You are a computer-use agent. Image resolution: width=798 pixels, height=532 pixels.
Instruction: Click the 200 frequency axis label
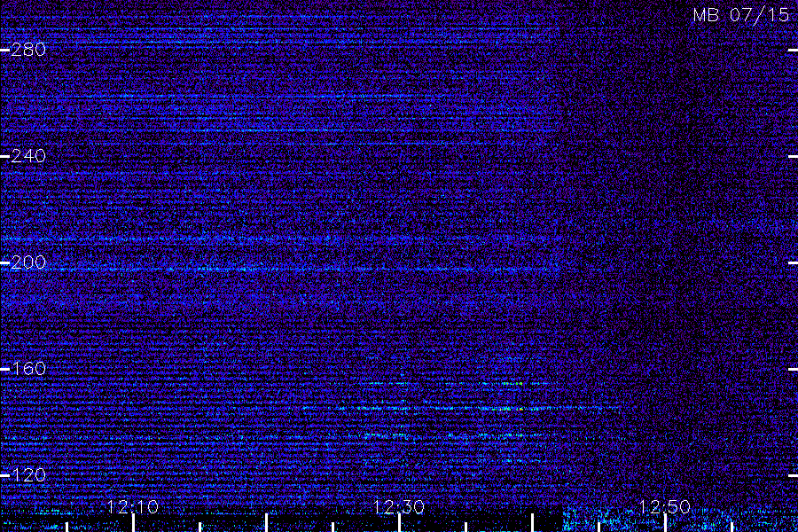tap(28, 262)
